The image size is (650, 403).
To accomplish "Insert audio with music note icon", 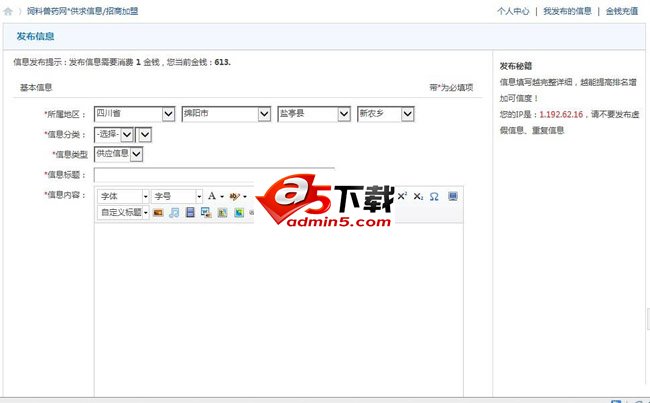I will coord(174,213).
